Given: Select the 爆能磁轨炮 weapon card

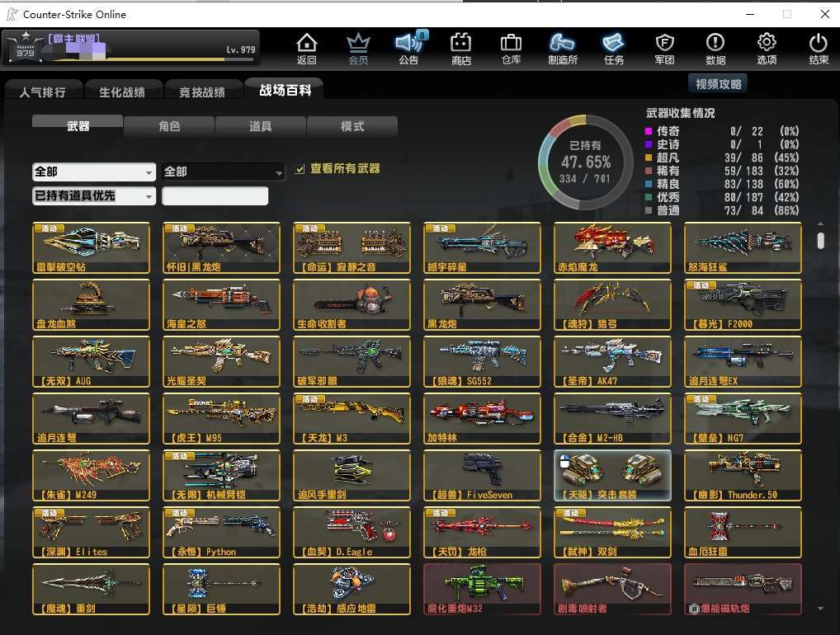Looking at the screenshot, I should 743,590.
